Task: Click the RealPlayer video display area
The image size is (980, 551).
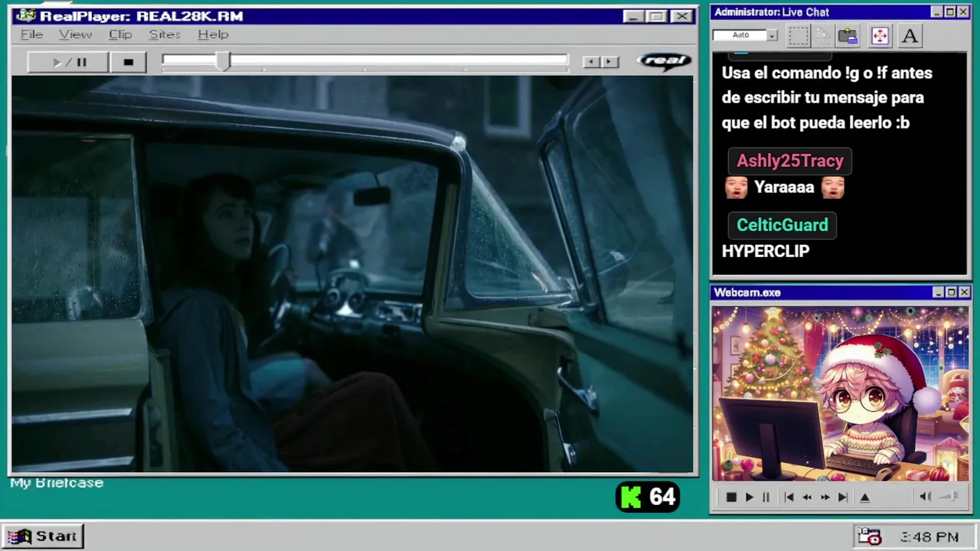Action: (x=352, y=274)
